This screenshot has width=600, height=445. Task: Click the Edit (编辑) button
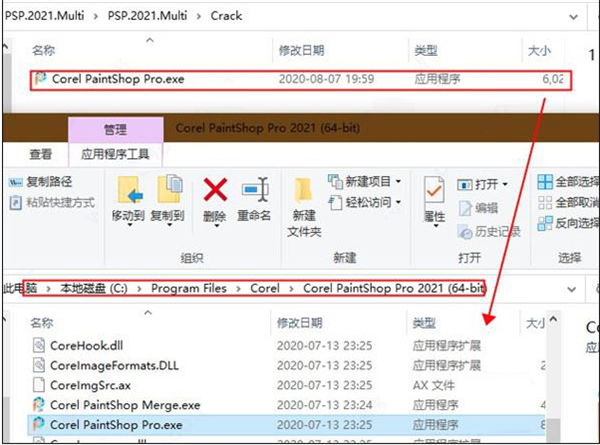(485, 208)
